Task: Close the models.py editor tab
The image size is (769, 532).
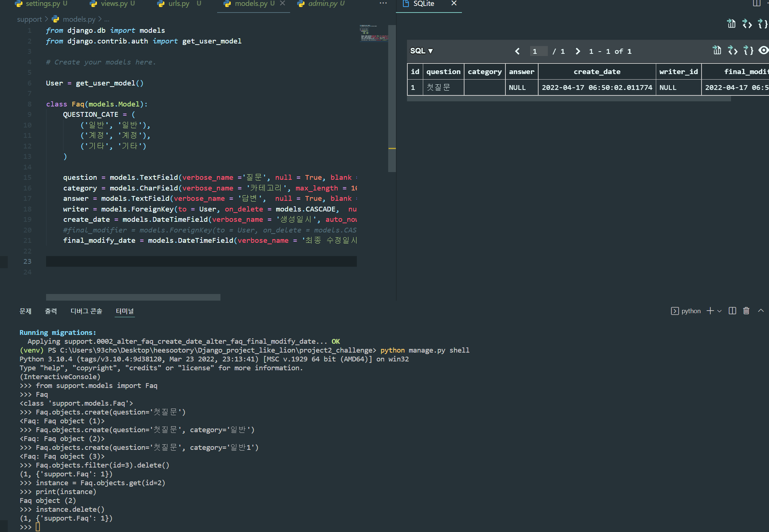Action: click(x=282, y=3)
